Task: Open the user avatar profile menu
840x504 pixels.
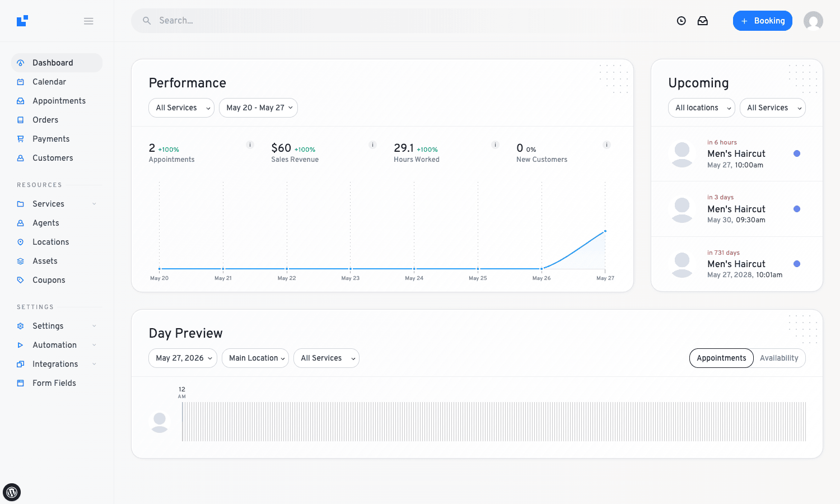Action: [813, 21]
